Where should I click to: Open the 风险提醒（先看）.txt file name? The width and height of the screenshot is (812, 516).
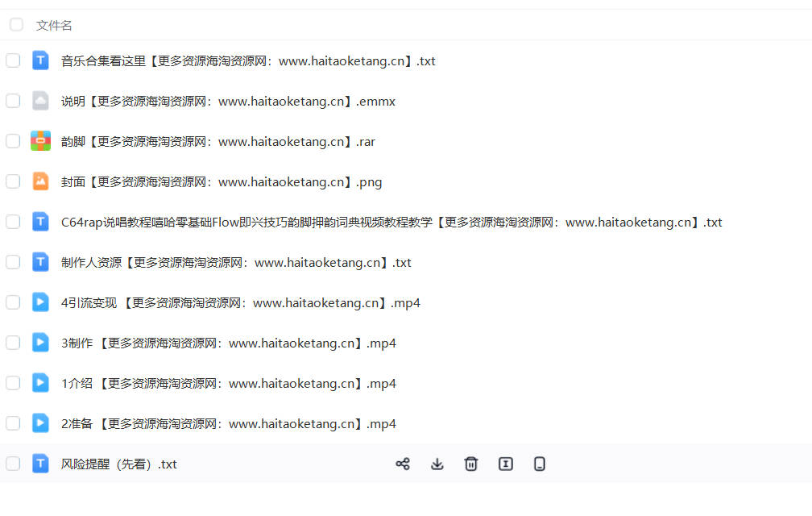point(119,464)
